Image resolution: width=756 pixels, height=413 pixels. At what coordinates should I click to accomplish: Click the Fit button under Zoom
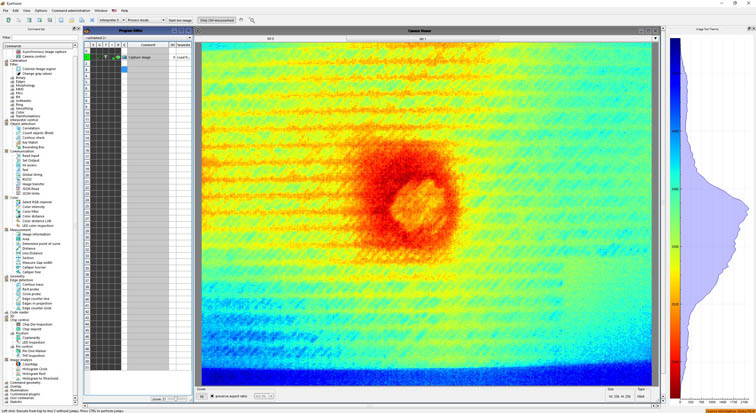tap(202, 396)
